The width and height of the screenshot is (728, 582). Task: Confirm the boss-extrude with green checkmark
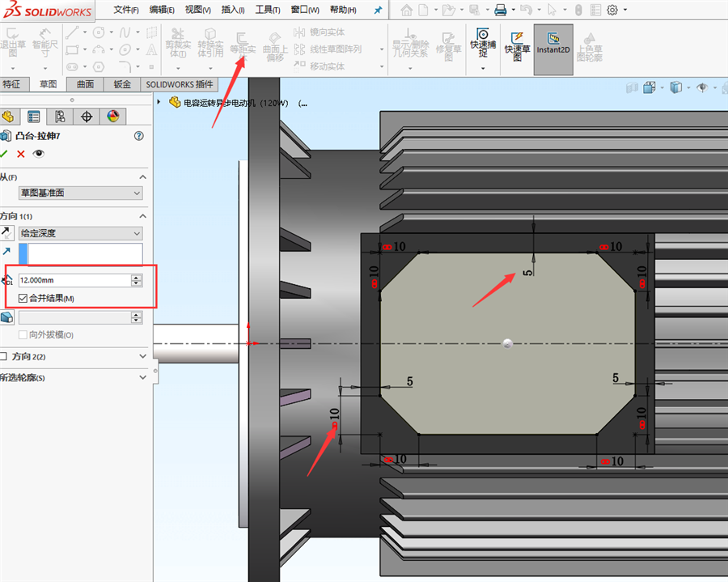click(x=4, y=154)
